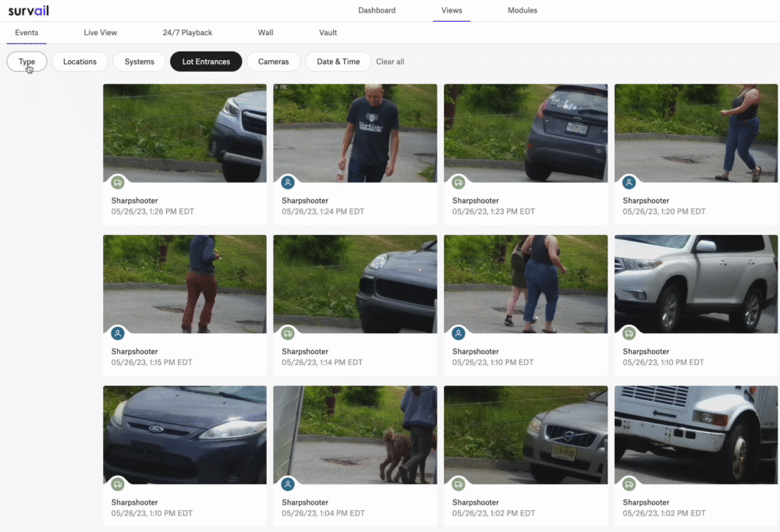The width and height of the screenshot is (780, 532).
Task: Click person icon on 1:04 PM event
Action: (x=288, y=484)
